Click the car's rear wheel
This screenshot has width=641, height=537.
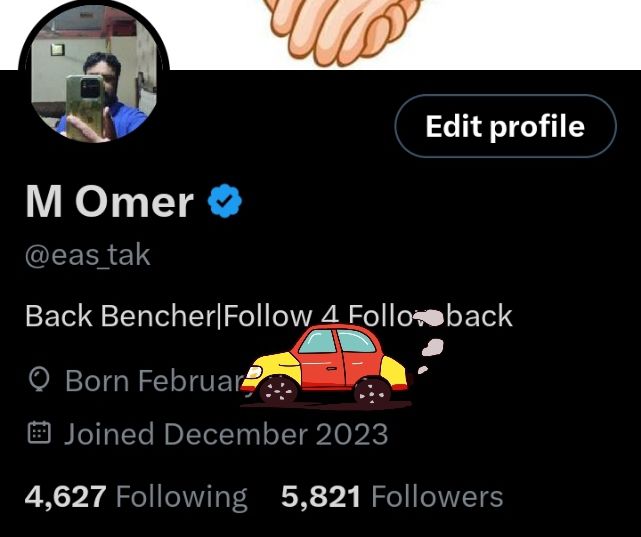[x=372, y=392]
